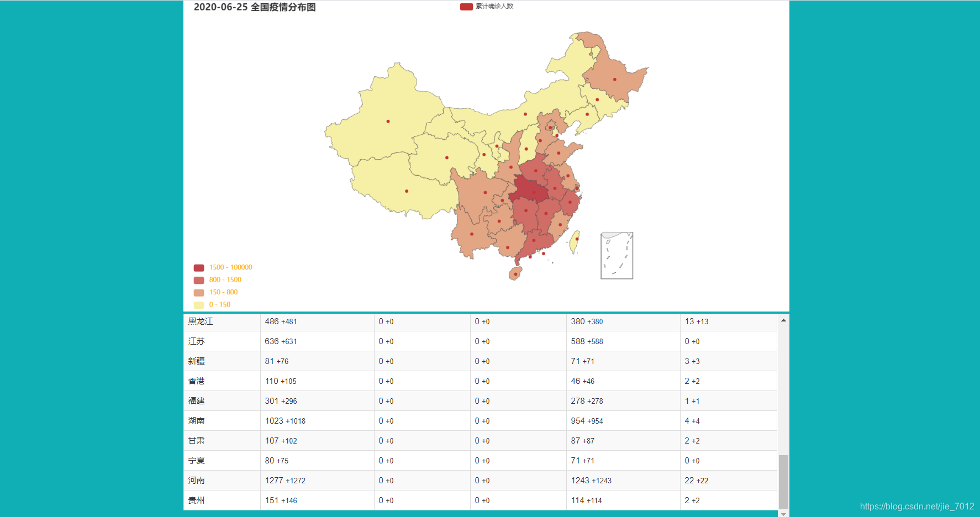Screen dimensions: 980x517
Task: Click the Taiwan island on the map
Action: click(x=575, y=241)
